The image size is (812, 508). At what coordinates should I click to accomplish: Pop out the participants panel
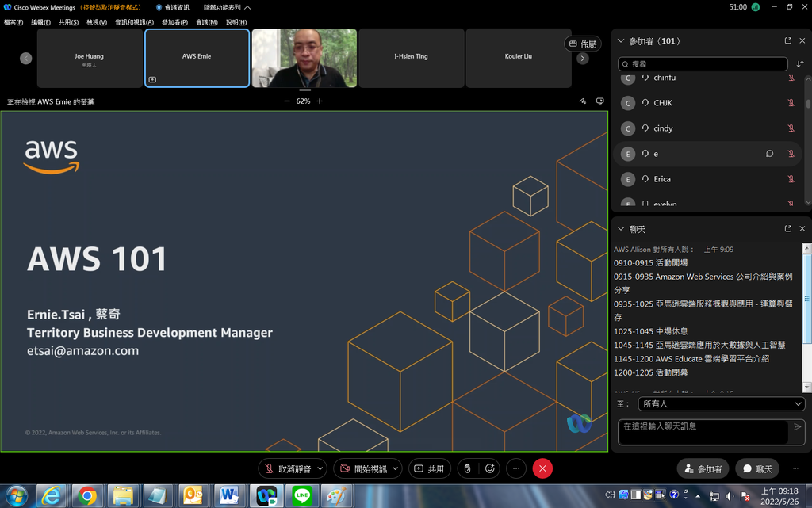tap(788, 41)
